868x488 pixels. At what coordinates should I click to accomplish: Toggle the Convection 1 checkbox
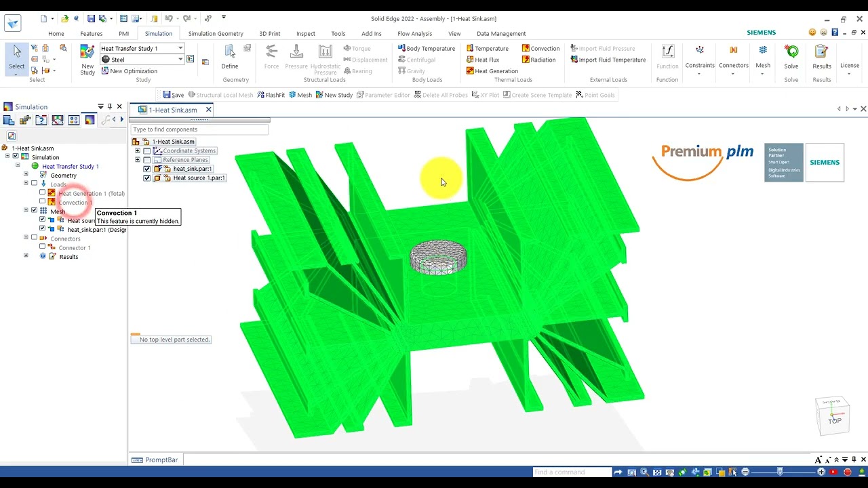coord(42,201)
